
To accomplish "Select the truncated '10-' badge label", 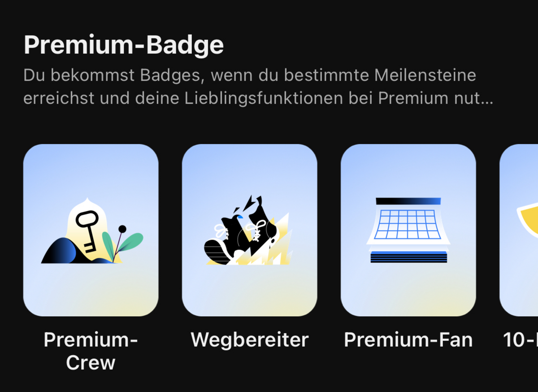I will [521, 340].
